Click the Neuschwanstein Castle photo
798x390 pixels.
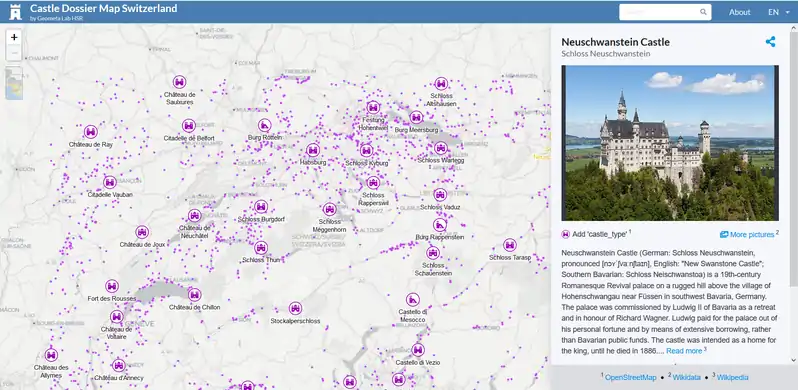(670, 143)
